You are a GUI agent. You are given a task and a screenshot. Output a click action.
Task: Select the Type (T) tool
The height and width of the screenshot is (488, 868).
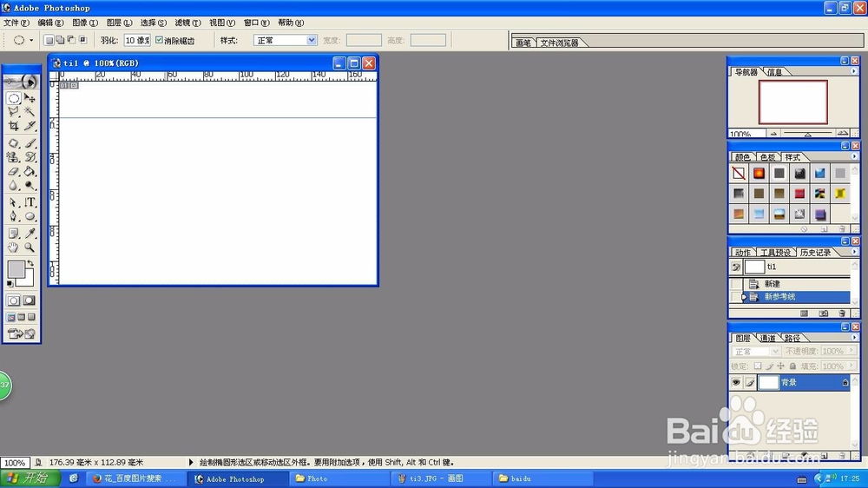pos(30,202)
